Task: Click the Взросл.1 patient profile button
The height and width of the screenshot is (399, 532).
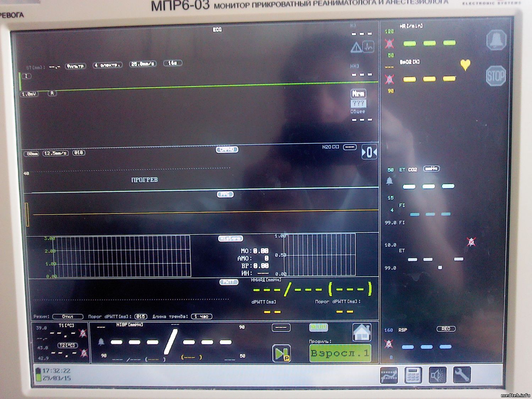Action: (340, 353)
